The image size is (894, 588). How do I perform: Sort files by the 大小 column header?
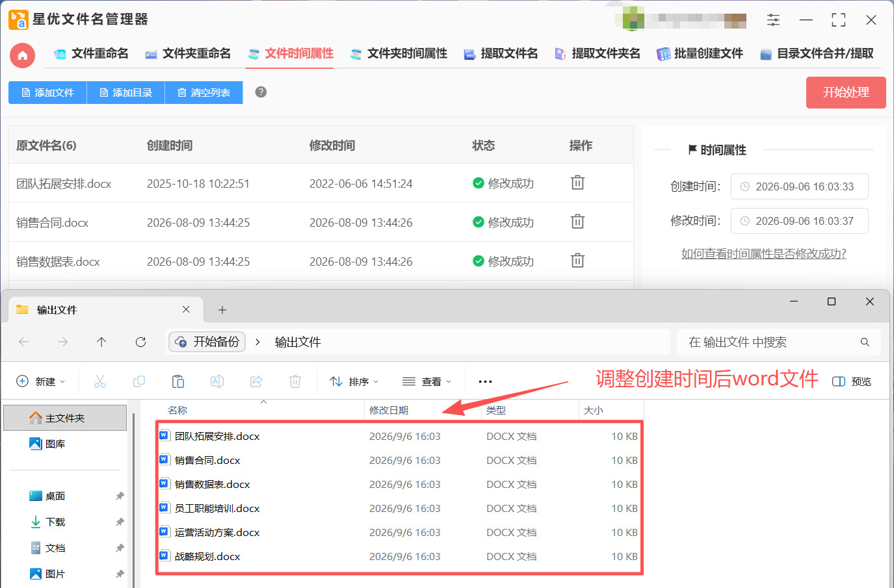594,410
